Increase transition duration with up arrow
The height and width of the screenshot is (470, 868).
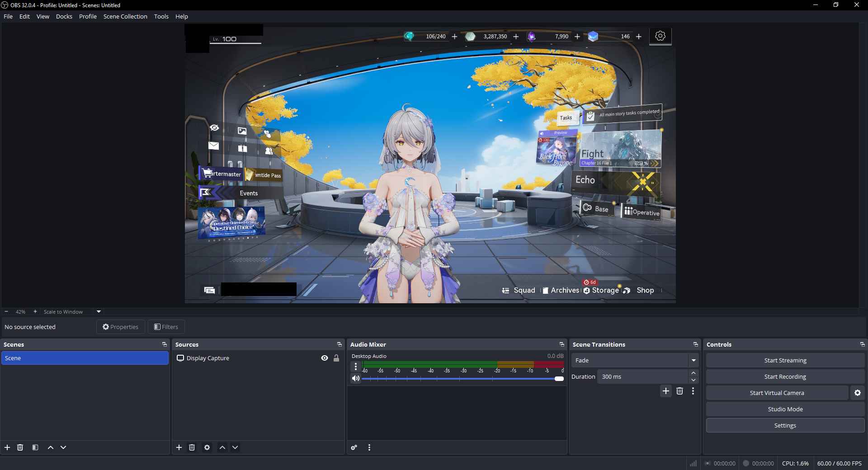click(693, 373)
